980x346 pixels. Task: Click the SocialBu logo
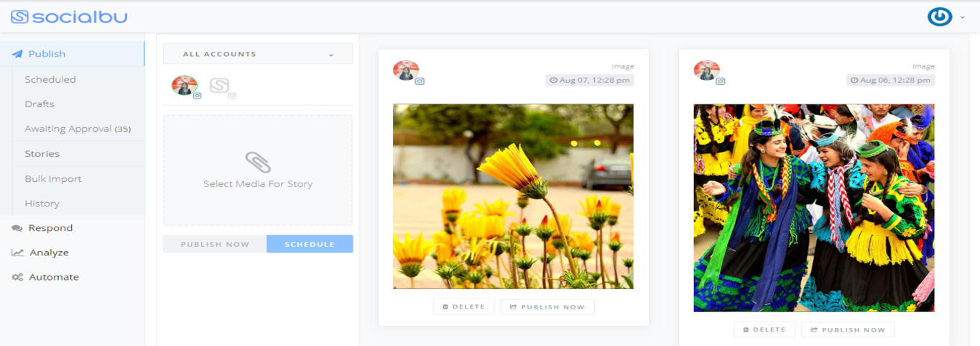(x=69, y=17)
